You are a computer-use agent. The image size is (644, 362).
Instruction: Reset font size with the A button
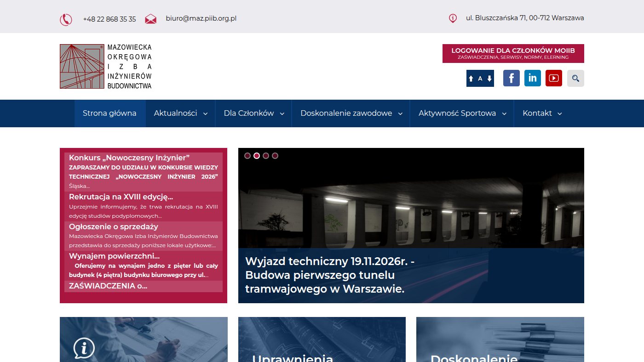[x=480, y=79]
